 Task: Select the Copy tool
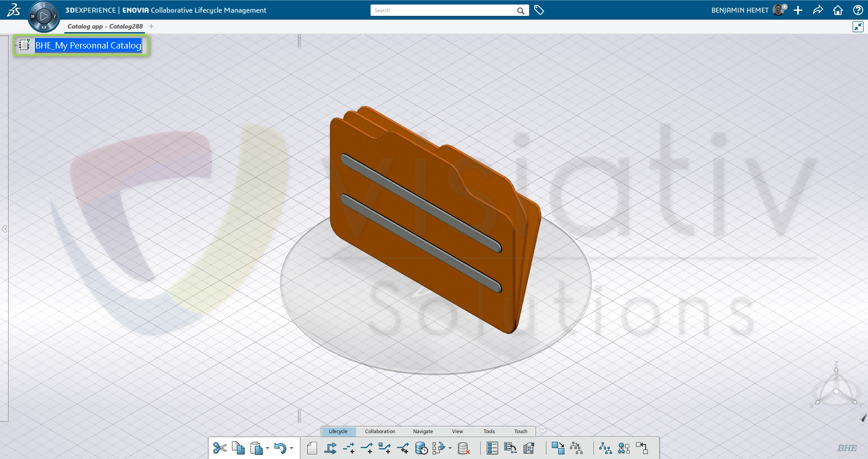click(x=238, y=448)
